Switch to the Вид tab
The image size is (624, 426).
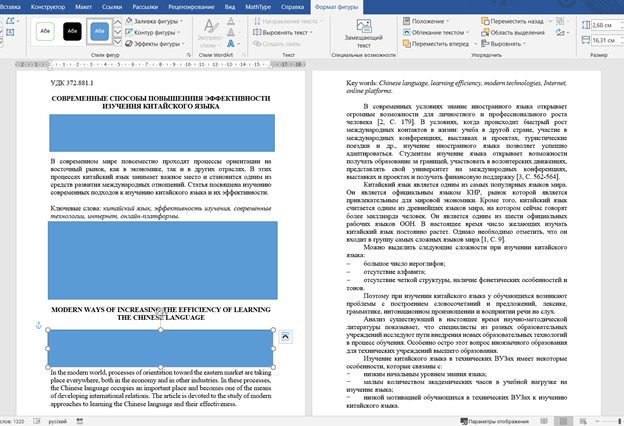(230, 7)
